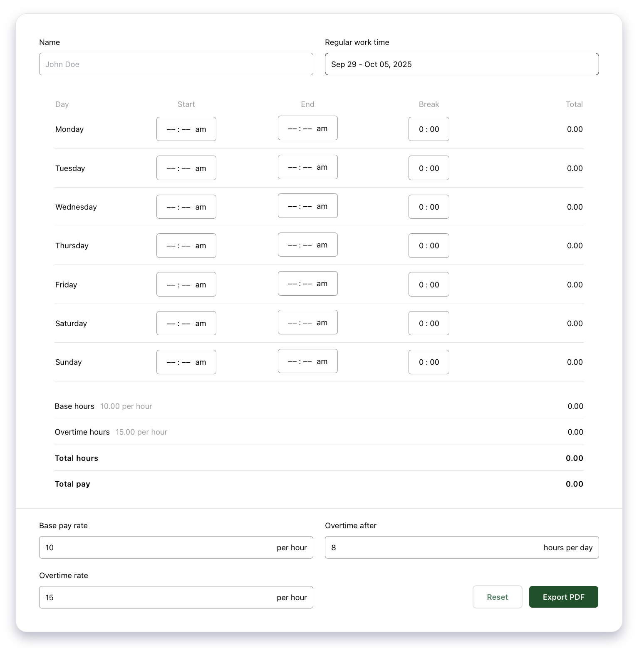The width and height of the screenshot is (644, 648).
Task: Edit Tuesday break duration field
Action: pyautogui.click(x=429, y=168)
